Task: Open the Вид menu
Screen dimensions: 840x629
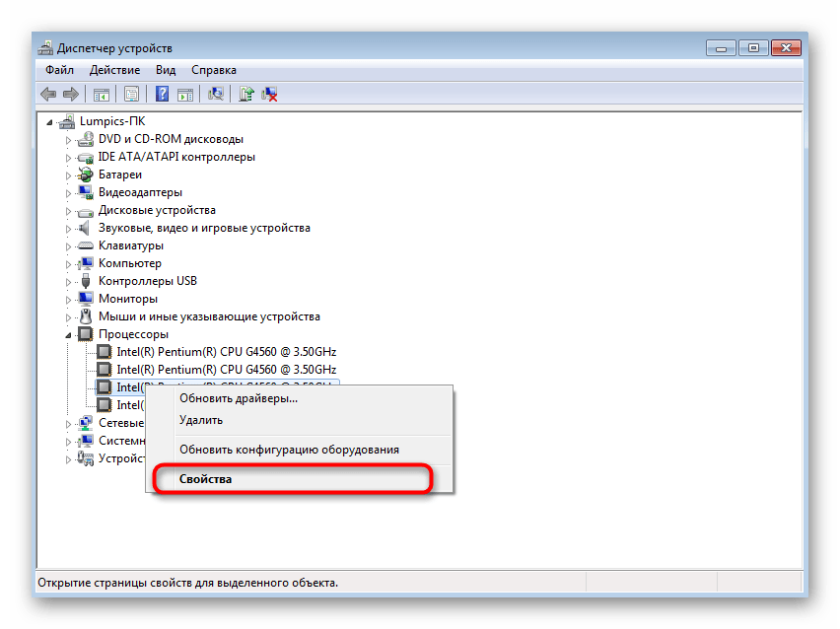Action: (x=166, y=70)
